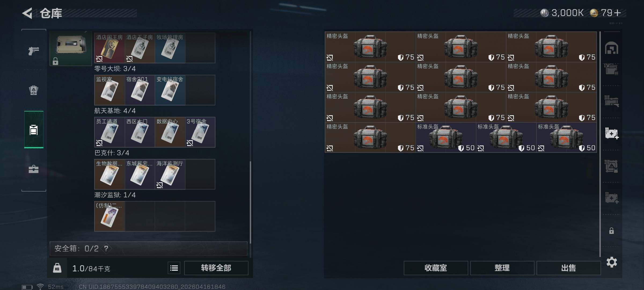
Task: Select the highlighted keycard case tab
Action: (34, 129)
